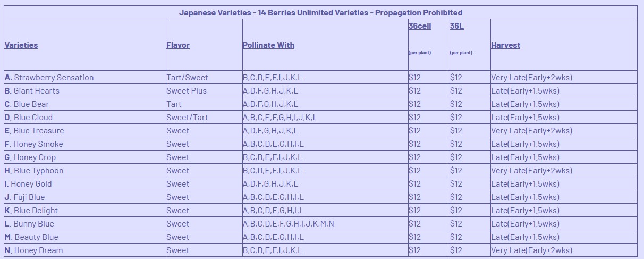Click the Giant Hearts variety cell
Viewport: 644px width, 259px height.
click(x=36, y=91)
